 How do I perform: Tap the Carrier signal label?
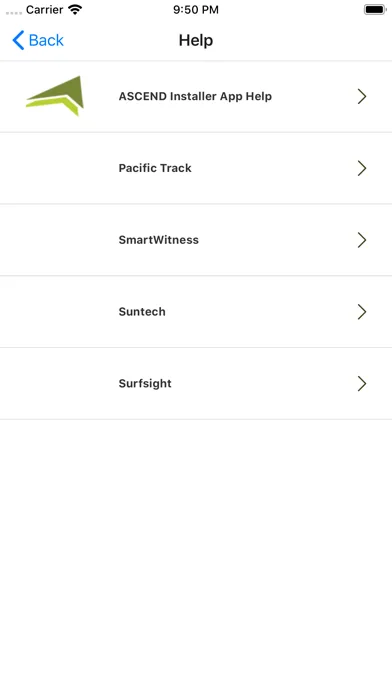[44, 10]
